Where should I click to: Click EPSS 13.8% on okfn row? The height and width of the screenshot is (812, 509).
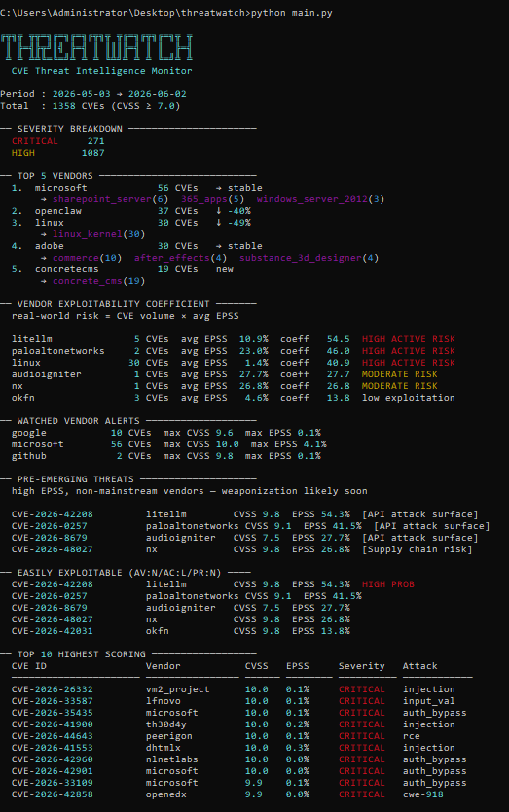click(x=321, y=631)
